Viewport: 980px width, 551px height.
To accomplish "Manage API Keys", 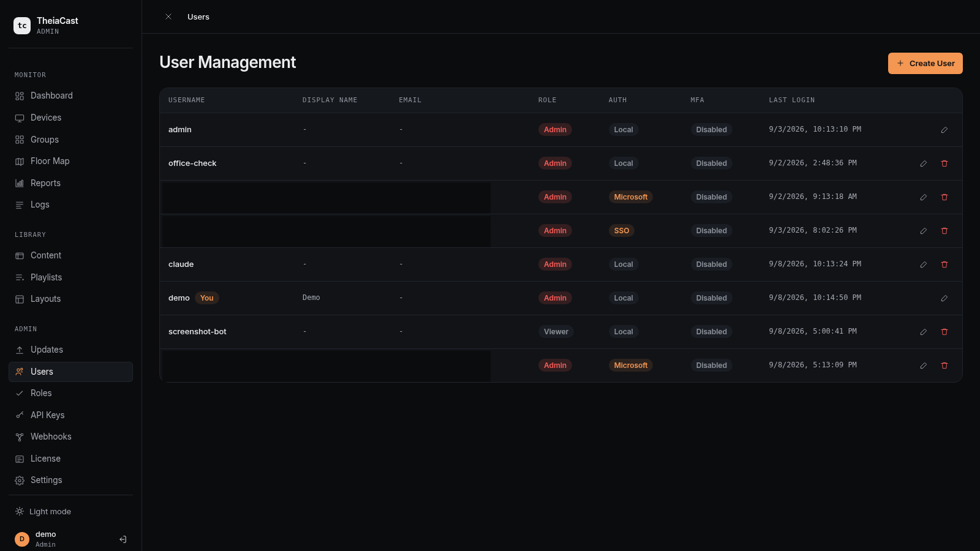I will click(x=70, y=415).
